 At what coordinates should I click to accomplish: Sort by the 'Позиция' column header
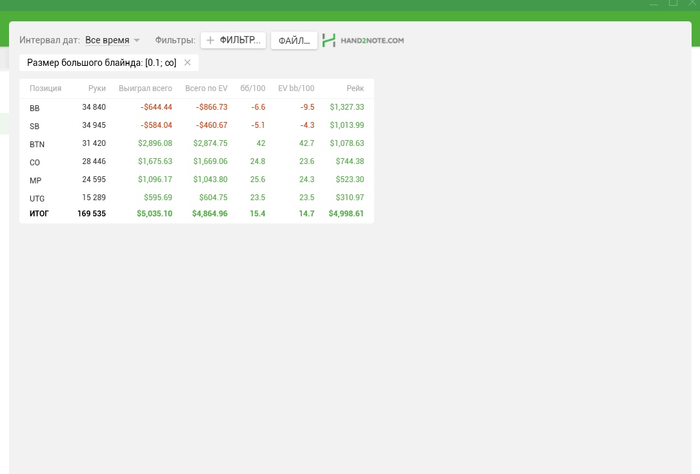46,88
